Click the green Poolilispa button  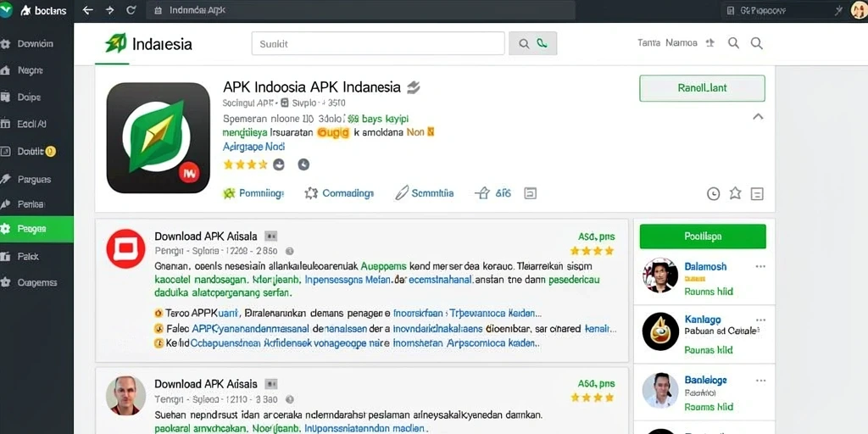click(703, 236)
